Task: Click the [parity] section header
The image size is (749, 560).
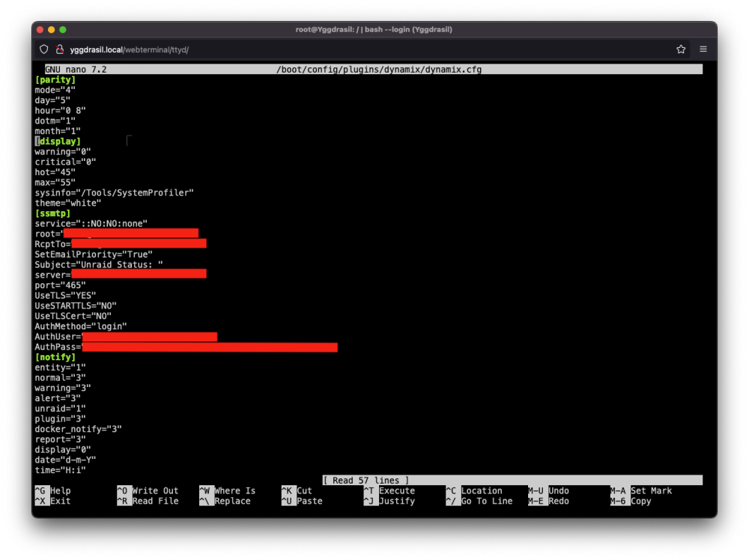Action: point(55,79)
